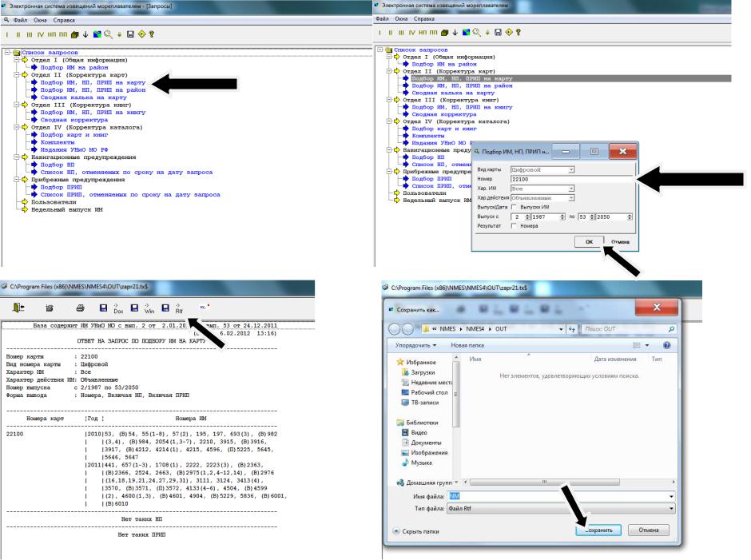
Task: Tick the Номера checkbox in Результат row
Action: click(514, 225)
